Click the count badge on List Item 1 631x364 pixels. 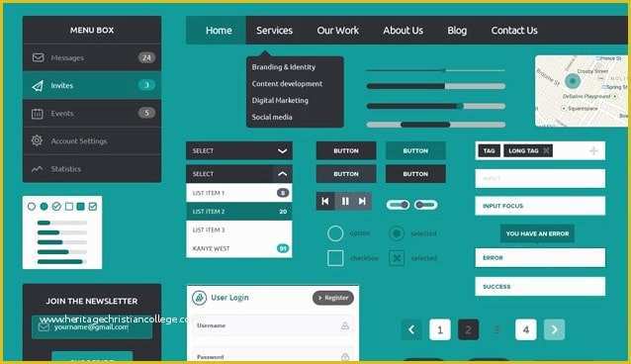tap(283, 193)
